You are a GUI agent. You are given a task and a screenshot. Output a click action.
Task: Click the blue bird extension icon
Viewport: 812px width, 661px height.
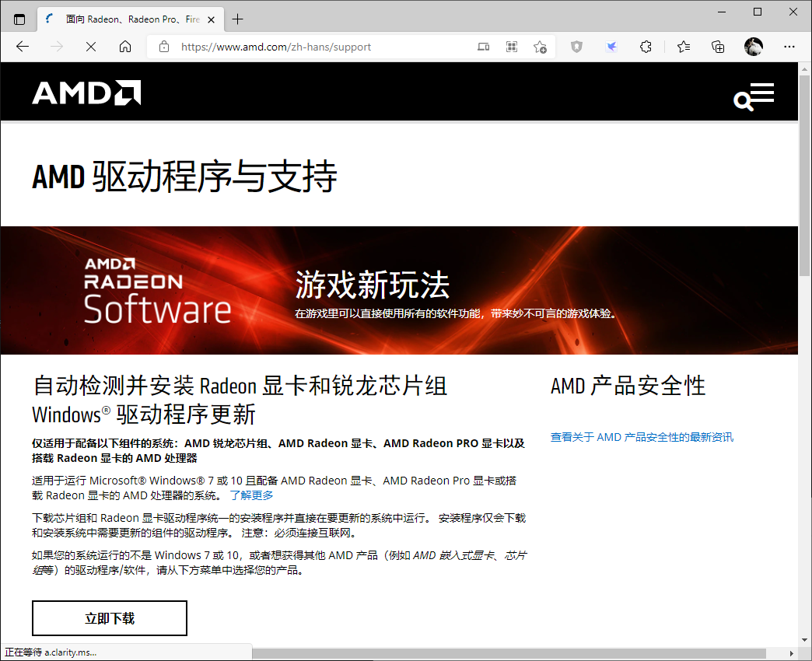pyautogui.click(x=611, y=47)
